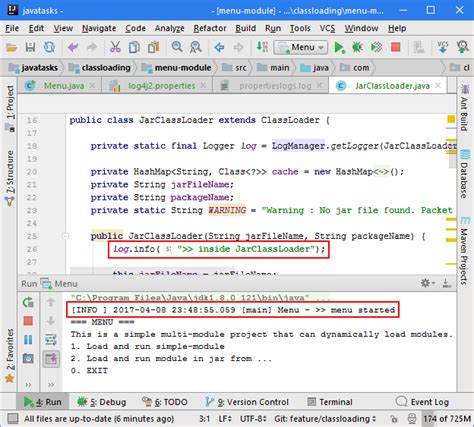Pause output in the Run panel
This screenshot has height=427, width=474.
pyautogui.click(x=28, y=340)
